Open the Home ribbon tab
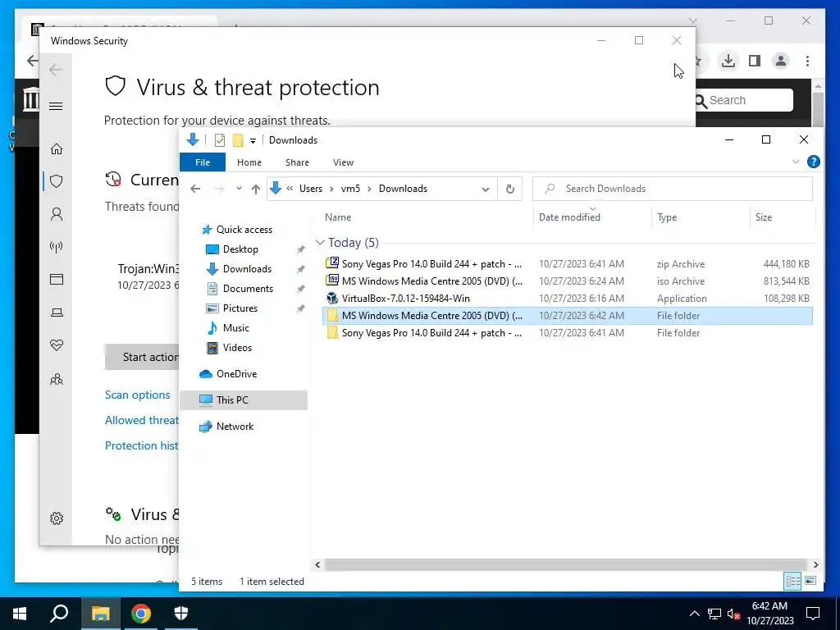This screenshot has height=630, width=840. click(x=249, y=162)
